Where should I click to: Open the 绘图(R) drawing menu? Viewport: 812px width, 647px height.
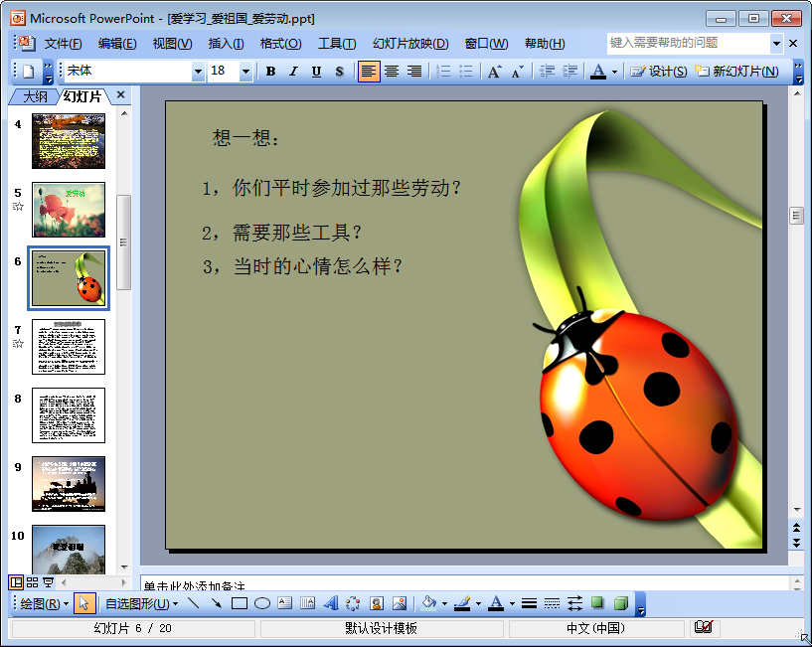tap(44, 604)
